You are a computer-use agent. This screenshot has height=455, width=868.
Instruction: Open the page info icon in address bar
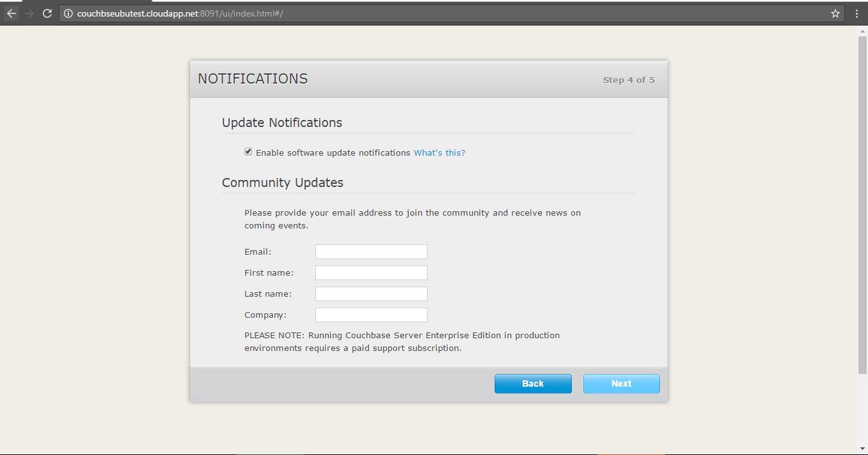[x=68, y=13]
